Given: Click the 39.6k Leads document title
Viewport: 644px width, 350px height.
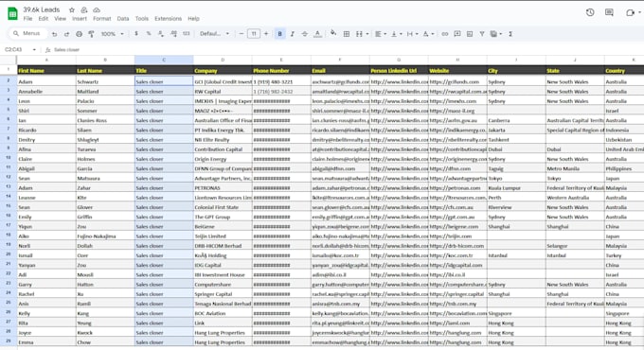Looking at the screenshot, I should pos(42,9).
